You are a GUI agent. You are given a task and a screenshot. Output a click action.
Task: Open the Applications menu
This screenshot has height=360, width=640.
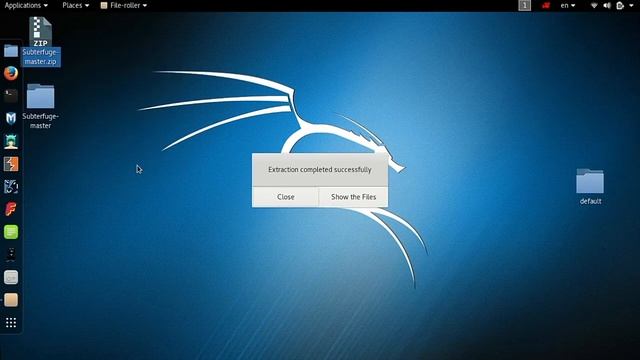(x=26, y=5)
